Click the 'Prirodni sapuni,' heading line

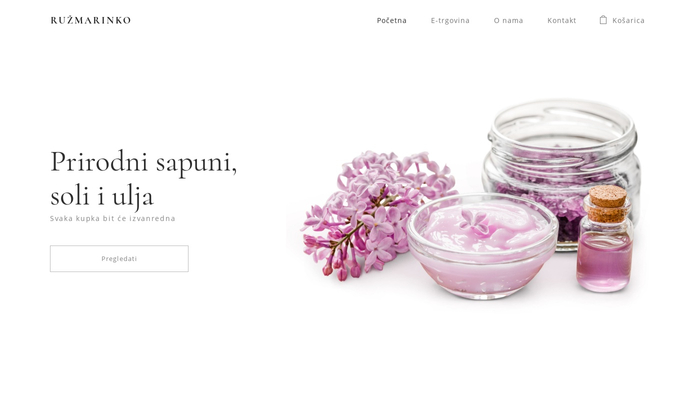coord(143,162)
